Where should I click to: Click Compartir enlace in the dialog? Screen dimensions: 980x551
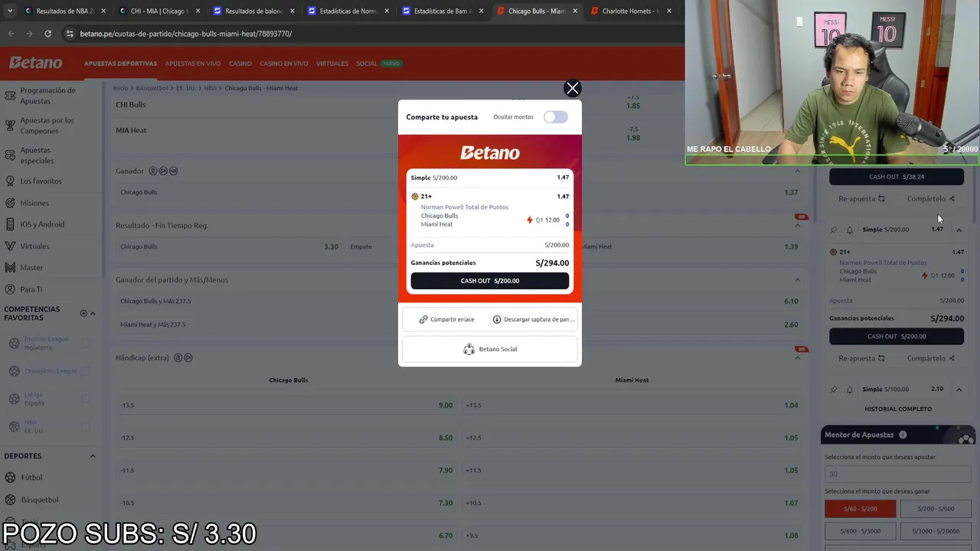447,319
